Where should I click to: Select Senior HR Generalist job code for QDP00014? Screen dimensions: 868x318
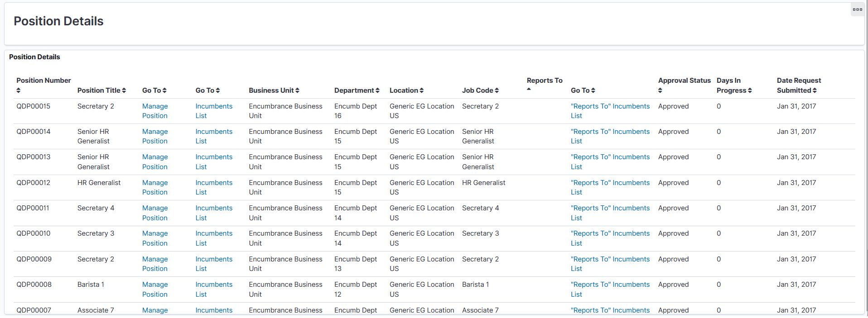[x=478, y=136]
